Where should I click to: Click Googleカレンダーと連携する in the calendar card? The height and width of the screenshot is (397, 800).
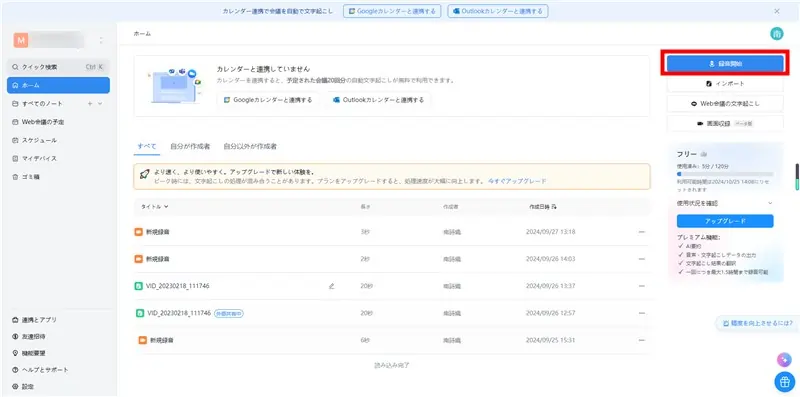pyautogui.click(x=268, y=100)
